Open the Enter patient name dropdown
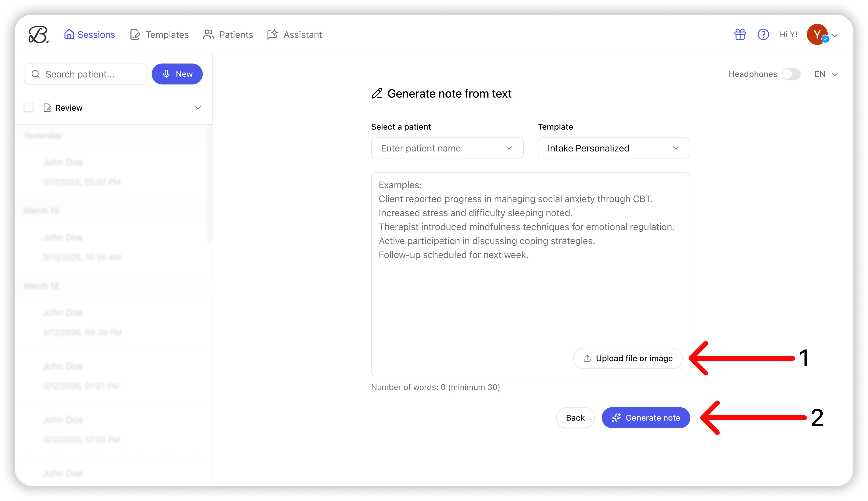Viewport: 868px width, 501px height. [x=447, y=148]
